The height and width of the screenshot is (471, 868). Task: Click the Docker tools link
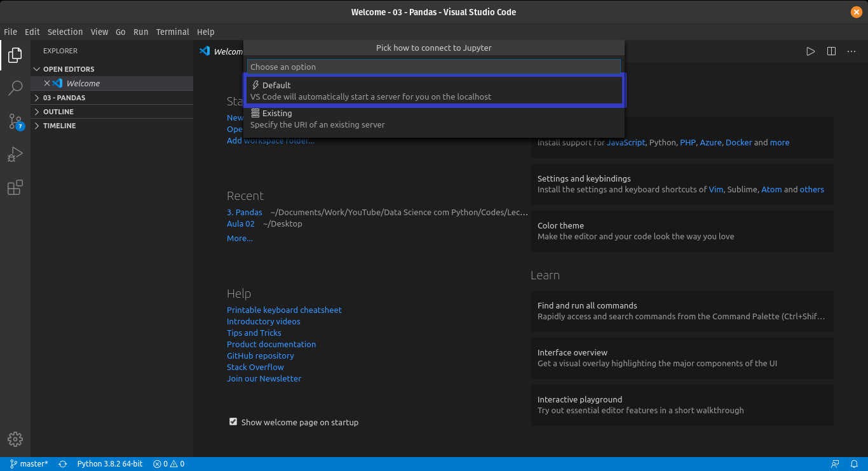coord(738,142)
